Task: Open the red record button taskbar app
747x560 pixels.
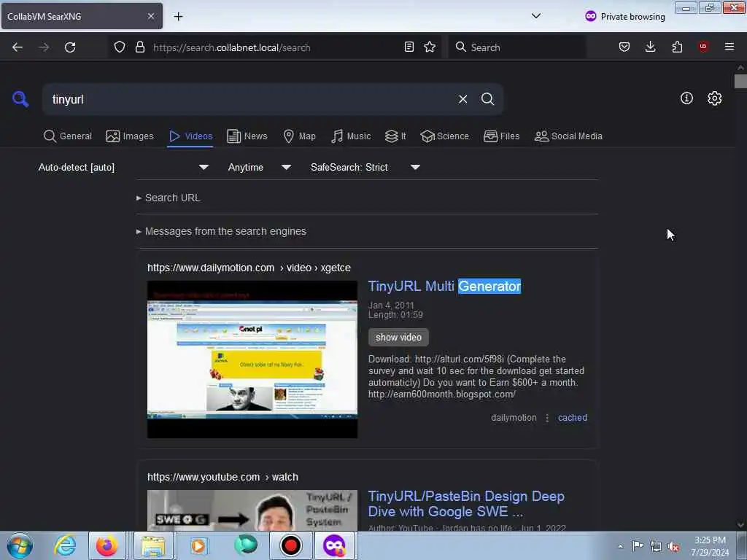Action: (x=290, y=545)
